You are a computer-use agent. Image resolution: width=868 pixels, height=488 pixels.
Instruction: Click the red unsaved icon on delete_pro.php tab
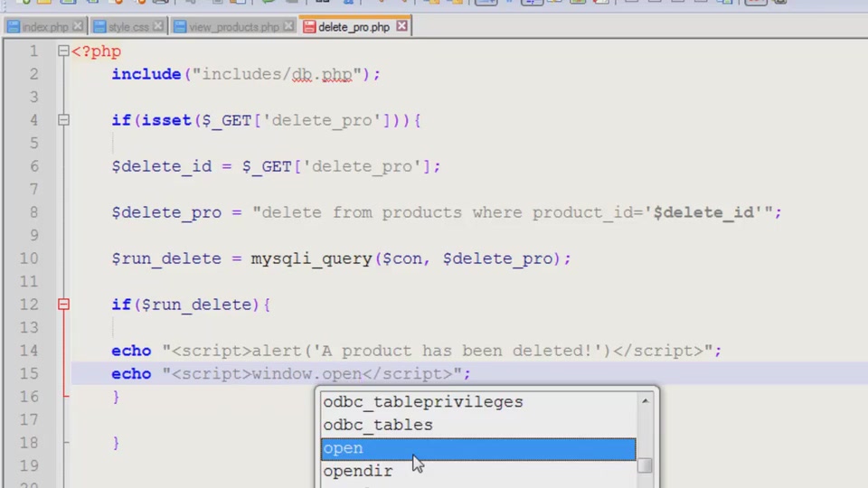(309, 26)
